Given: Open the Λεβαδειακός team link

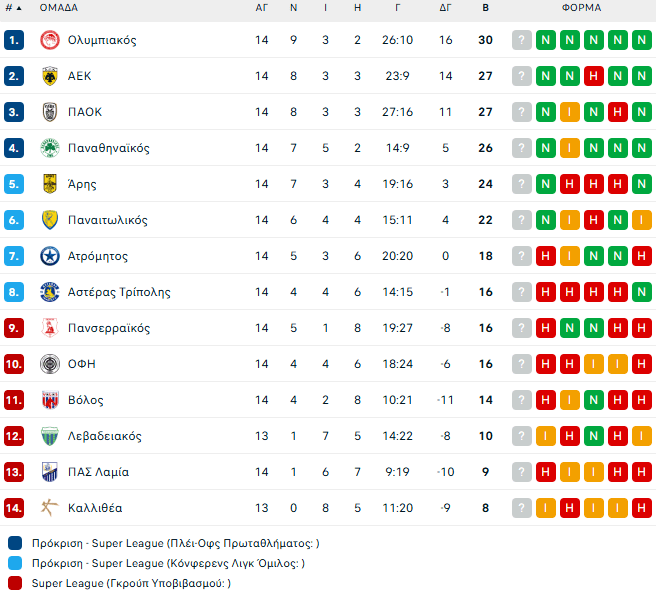Looking at the screenshot, I should tap(105, 436).
